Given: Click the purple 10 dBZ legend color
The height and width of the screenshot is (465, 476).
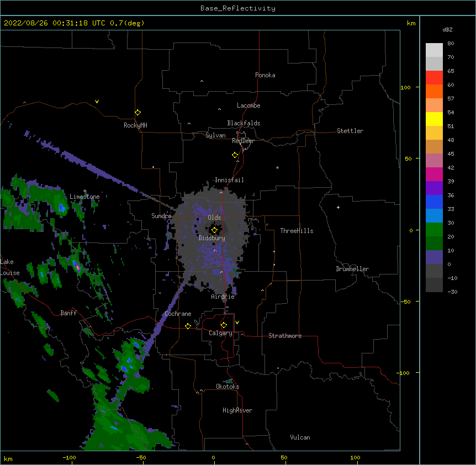Looking at the screenshot, I should point(434,257).
